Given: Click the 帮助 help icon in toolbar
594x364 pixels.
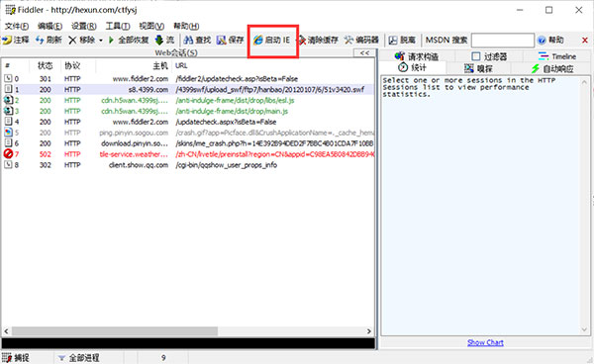Looking at the screenshot, I should 542,40.
